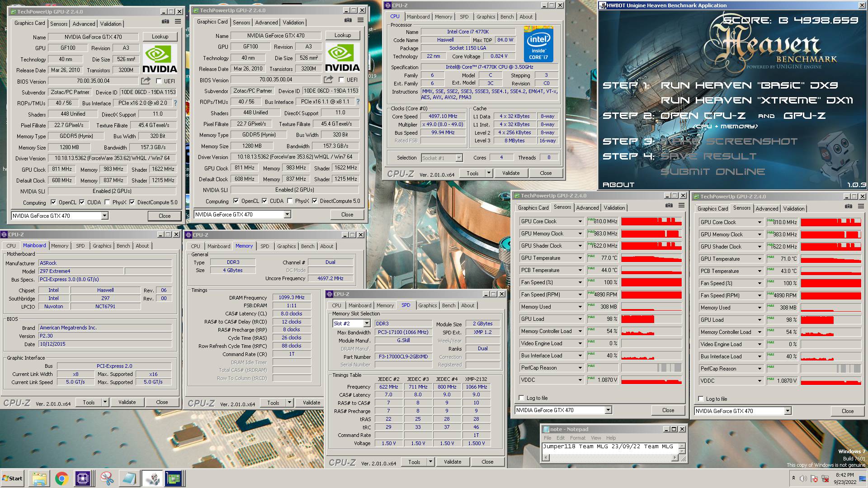Image resolution: width=868 pixels, height=488 pixels.
Task: Open hamburger menu in left GPU-Z Sensors window
Action: point(681,206)
